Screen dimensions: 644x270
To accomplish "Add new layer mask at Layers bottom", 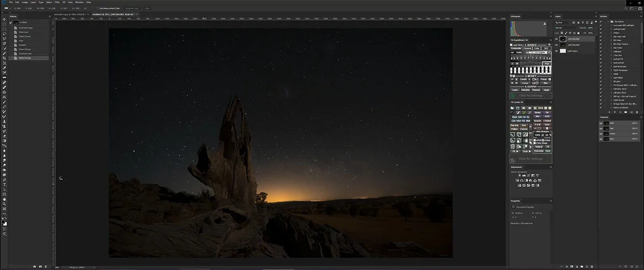I will click(572, 266).
